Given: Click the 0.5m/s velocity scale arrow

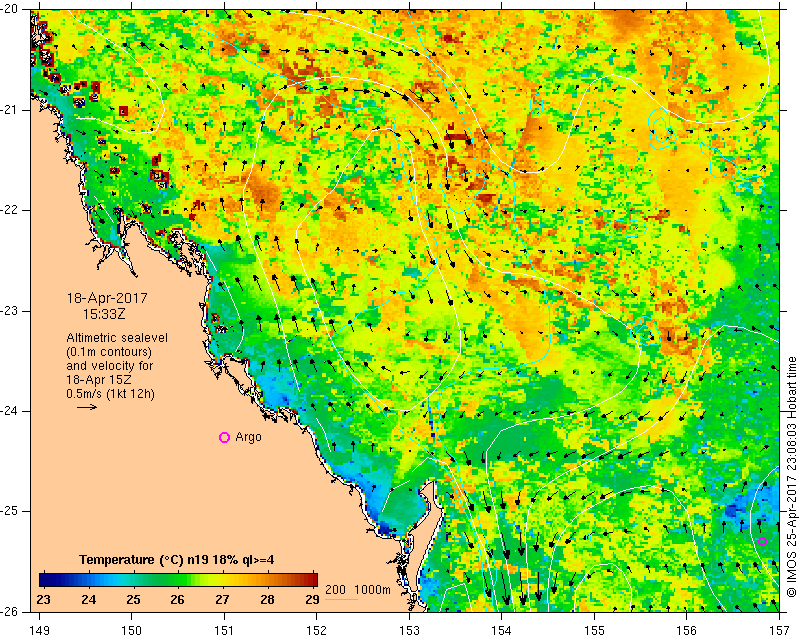Looking at the screenshot, I should [87, 407].
